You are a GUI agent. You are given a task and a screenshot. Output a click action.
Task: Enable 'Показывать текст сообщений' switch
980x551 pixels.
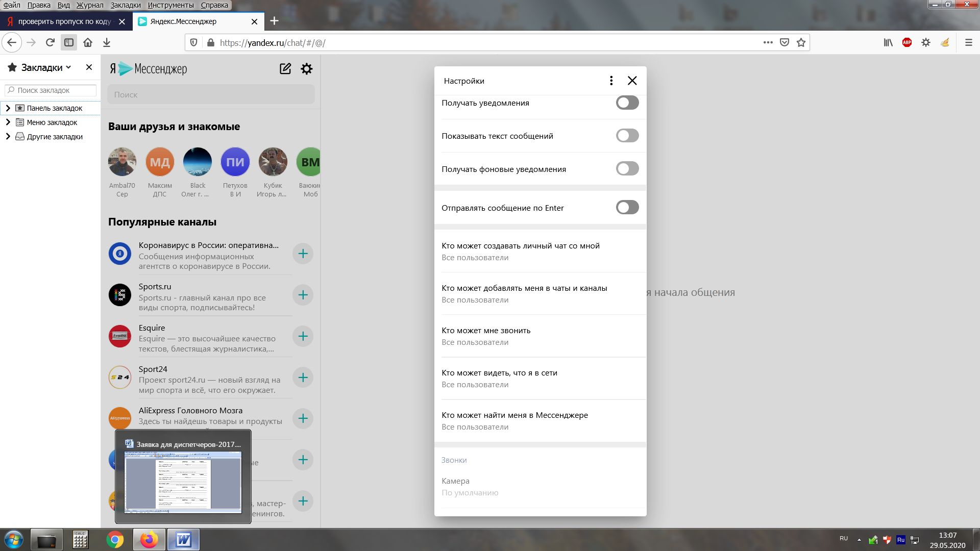[627, 136]
